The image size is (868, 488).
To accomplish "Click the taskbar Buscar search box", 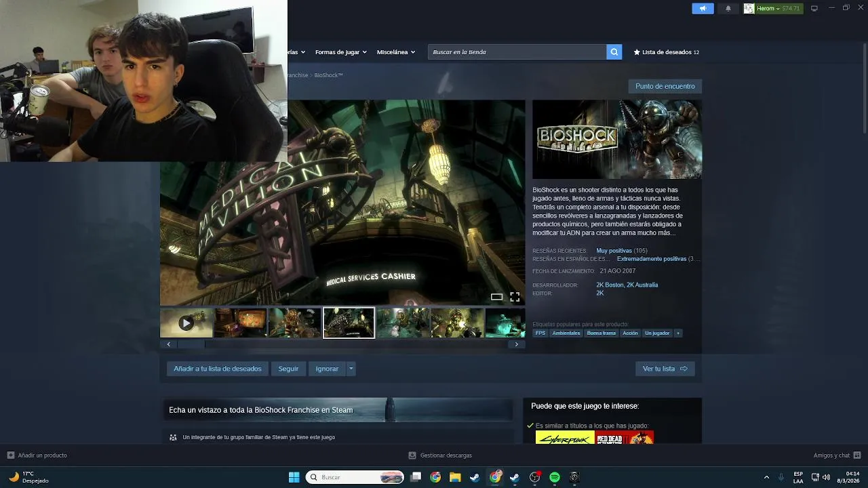I will [355, 477].
